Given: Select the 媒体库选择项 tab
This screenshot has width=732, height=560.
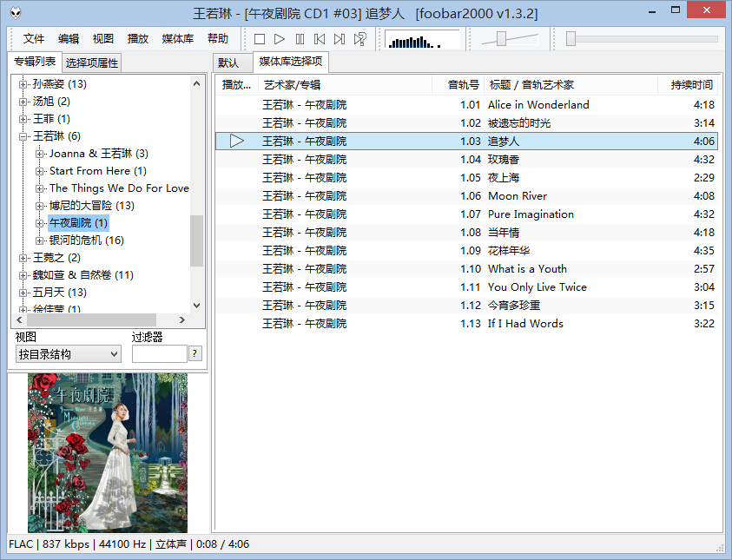Looking at the screenshot, I should coord(290,62).
